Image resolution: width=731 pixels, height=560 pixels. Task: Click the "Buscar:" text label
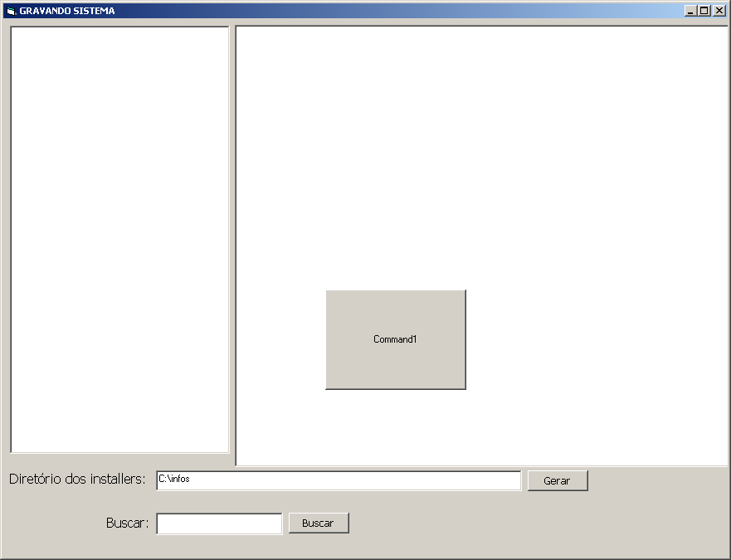127,523
